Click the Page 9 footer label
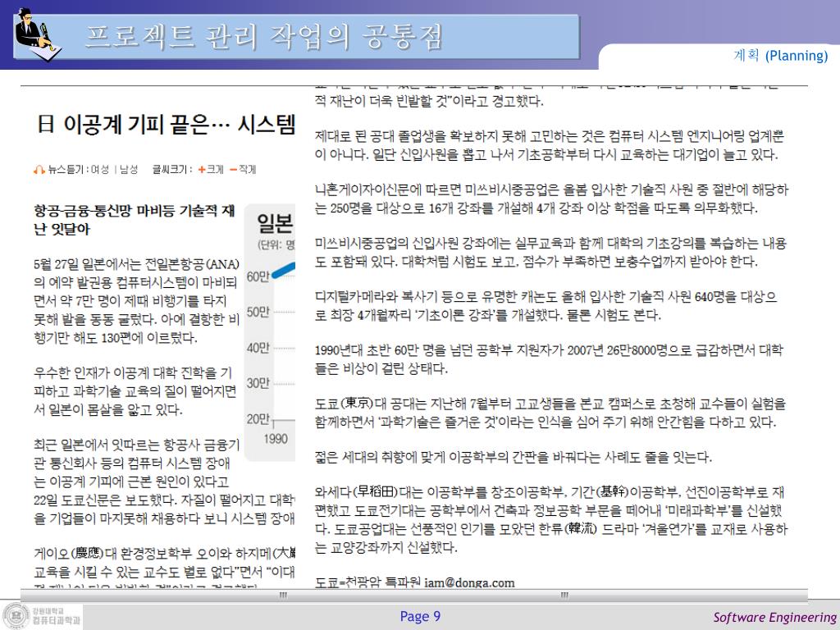This screenshot has width=840, height=630. [420, 617]
